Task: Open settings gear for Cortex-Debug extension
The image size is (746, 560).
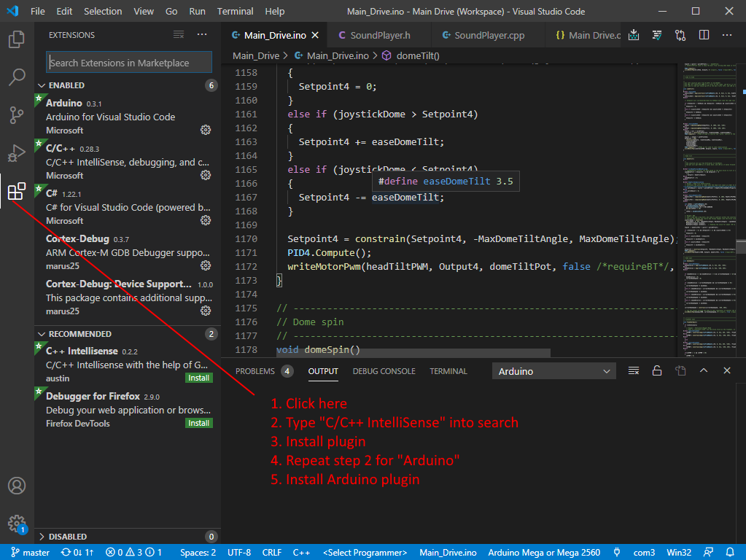Action: tap(206, 265)
